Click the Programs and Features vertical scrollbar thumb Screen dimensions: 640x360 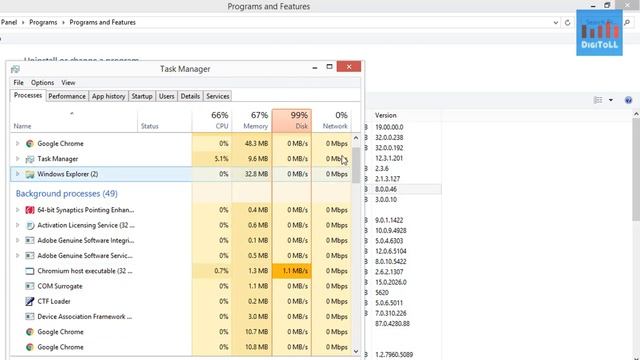636,169
